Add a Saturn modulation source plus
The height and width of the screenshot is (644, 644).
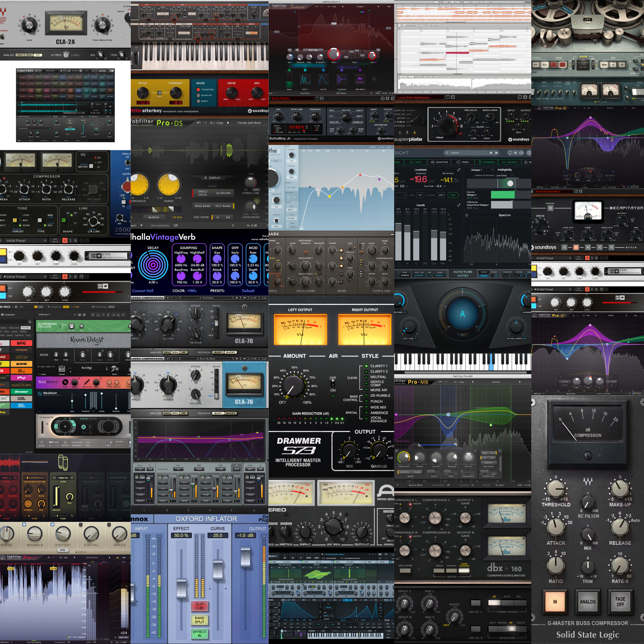(x=374, y=79)
